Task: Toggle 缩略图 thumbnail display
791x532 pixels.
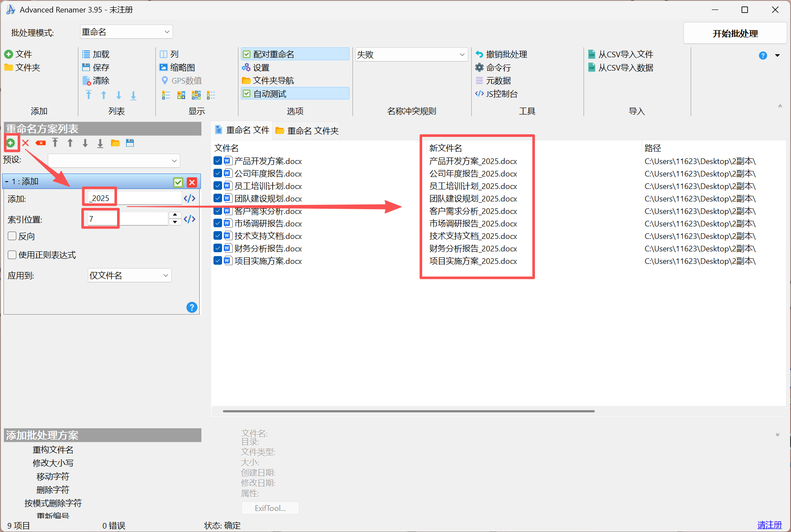Action: click(x=177, y=68)
